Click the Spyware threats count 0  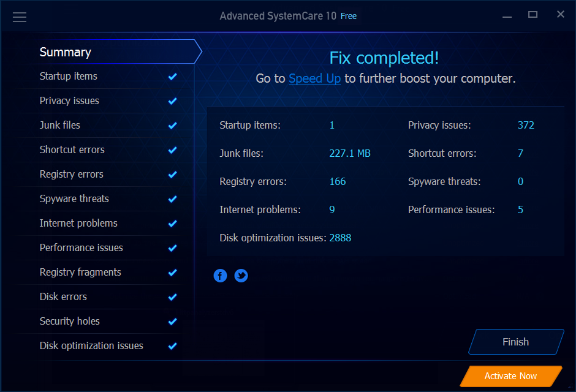tap(520, 182)
